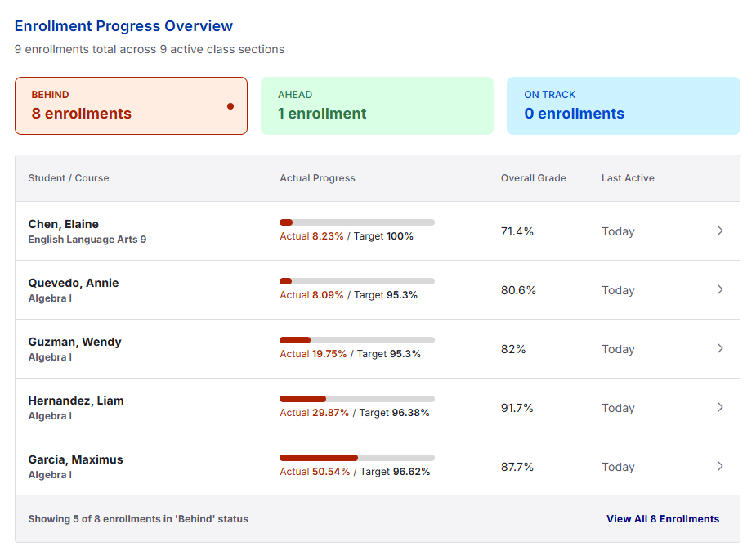The height and width of the screenshot is (551, 756).
Task: Click the Student / Course column header
Action: [69, 178]
